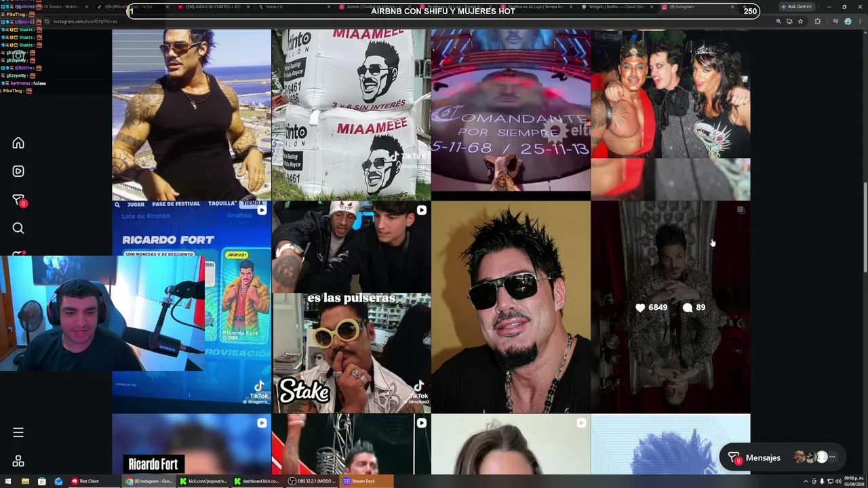Click the three-dot options in Mensajes bubble

pos(832,457)
